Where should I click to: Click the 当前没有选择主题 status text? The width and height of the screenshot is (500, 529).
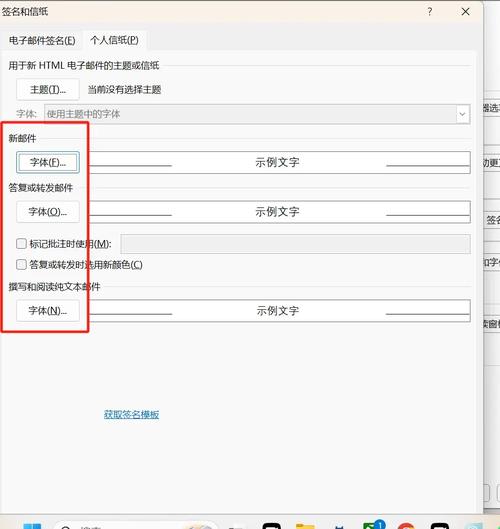pyautogui.click(x=124, y=90)
